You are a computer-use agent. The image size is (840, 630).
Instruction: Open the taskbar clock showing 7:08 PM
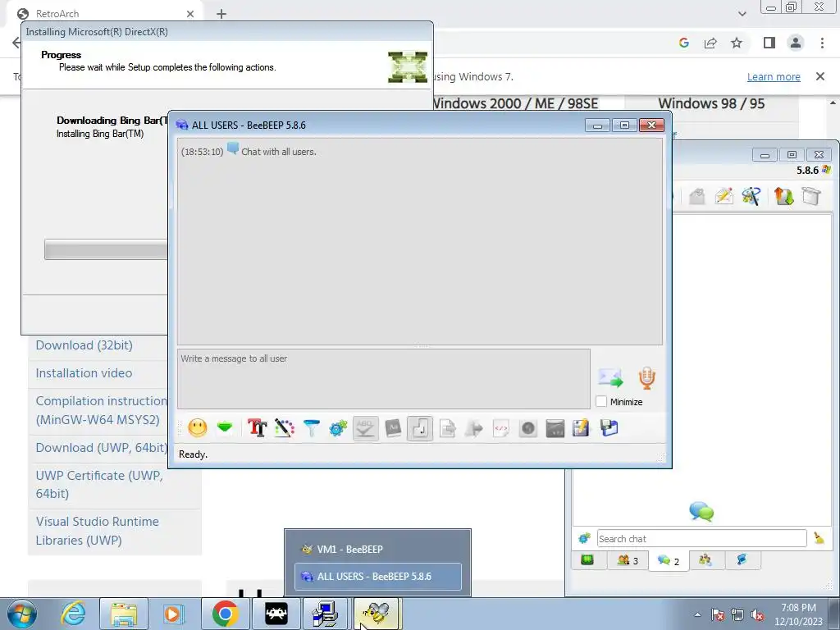pos(798,614)
